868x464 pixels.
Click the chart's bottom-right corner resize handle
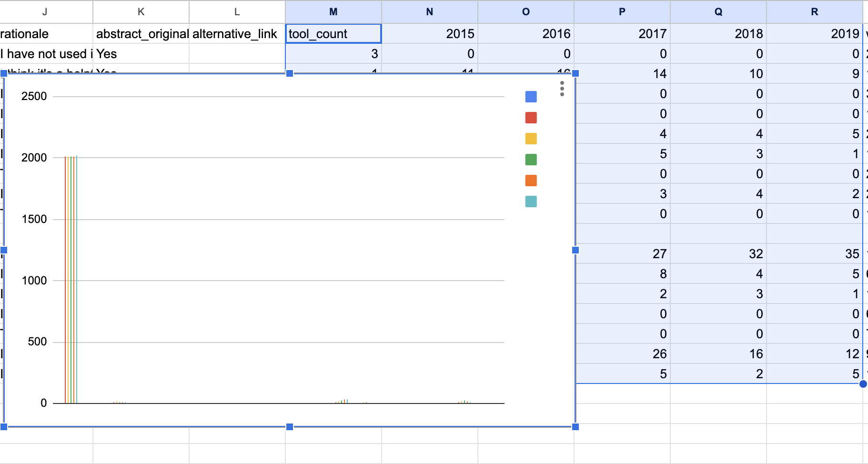575,427
